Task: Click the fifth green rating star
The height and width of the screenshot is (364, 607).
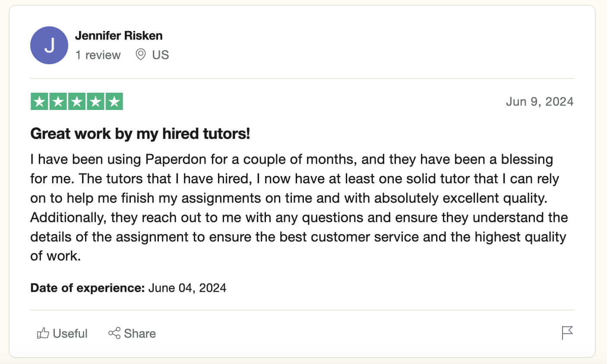Action: (x=114, y=102)
